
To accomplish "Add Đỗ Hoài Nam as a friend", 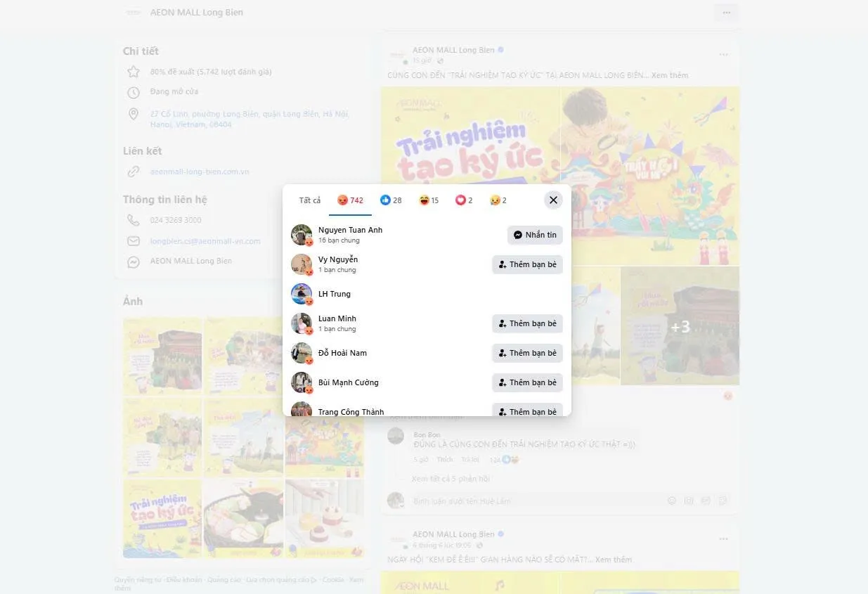I will (x=527, y=353).
